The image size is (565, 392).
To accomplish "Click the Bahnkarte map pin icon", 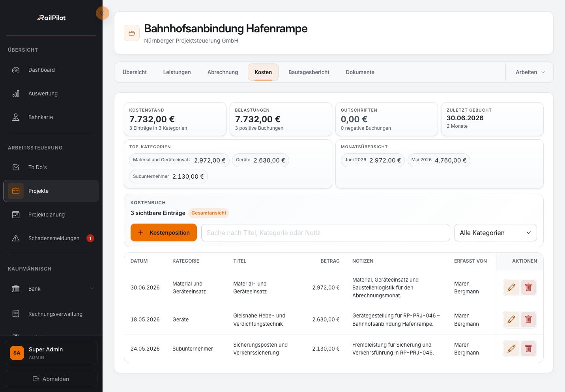I will pos(16,117).
